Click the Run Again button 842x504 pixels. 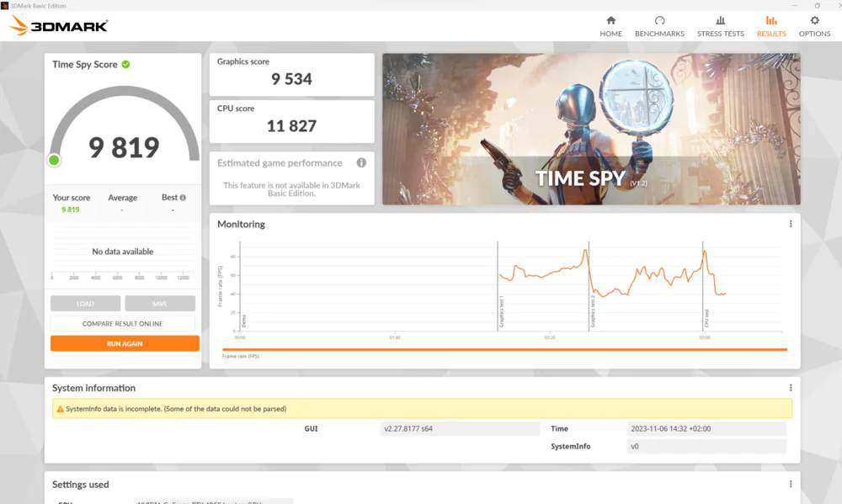coord(125,343)
